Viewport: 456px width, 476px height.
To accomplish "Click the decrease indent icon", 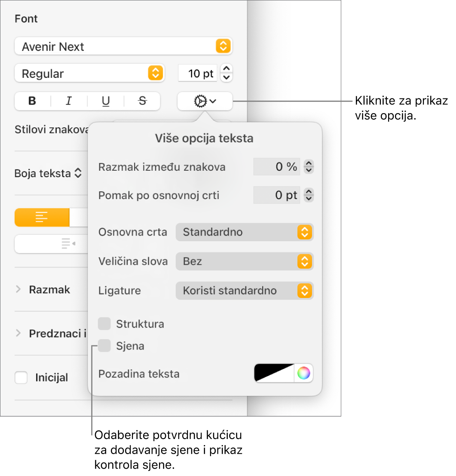I will click(x=69, y=243).
